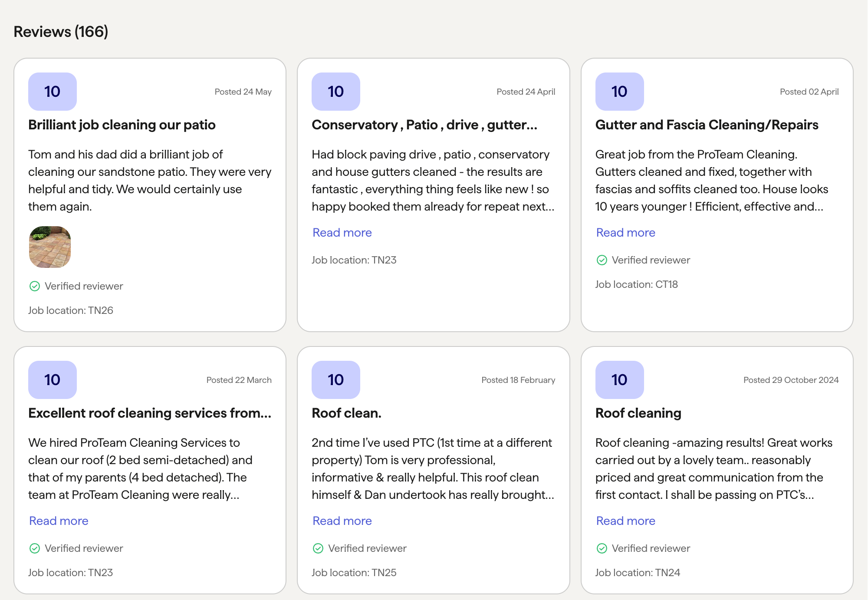The height and width of the screenshot is (600, 868).
Task: Click verified check icon on Gutter and Fascia review
Action: click(x=602, y=260)
